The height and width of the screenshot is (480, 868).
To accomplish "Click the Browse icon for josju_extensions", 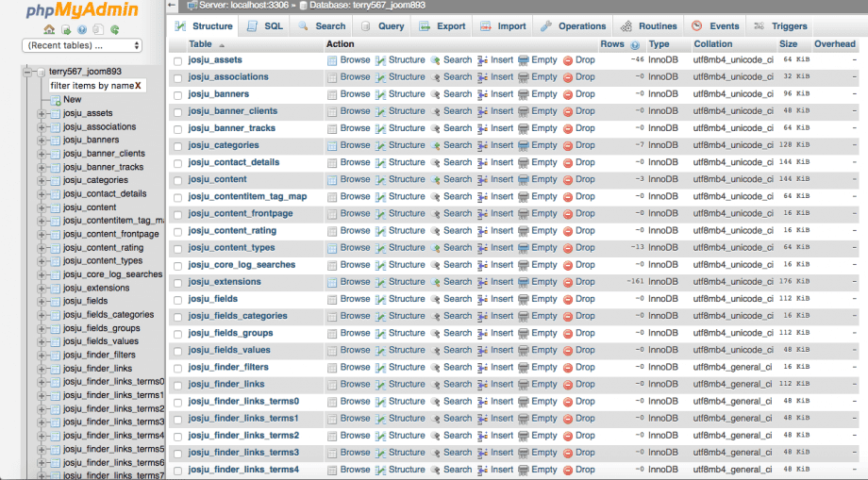I will [x=331, y=283].
